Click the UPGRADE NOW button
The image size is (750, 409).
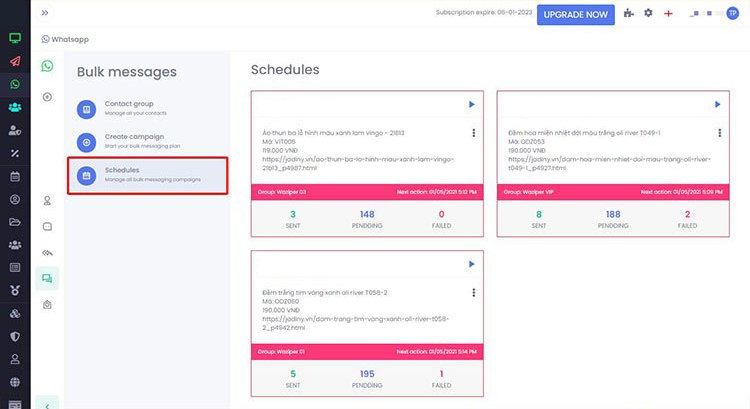point(575,15)
